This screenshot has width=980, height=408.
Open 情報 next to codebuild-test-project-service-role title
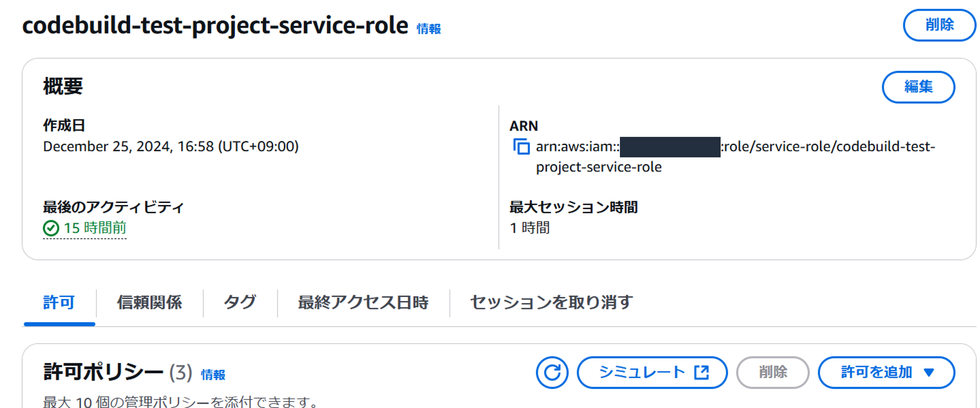[x=428, y=28]
